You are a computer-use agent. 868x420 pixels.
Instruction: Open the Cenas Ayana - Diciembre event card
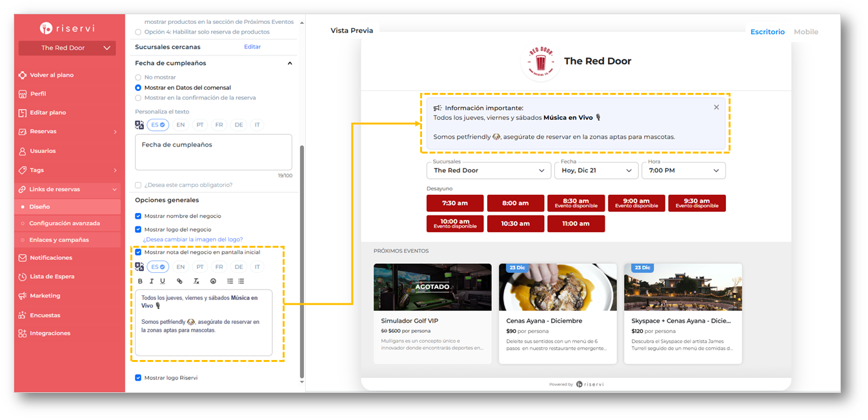pos(558,314)
